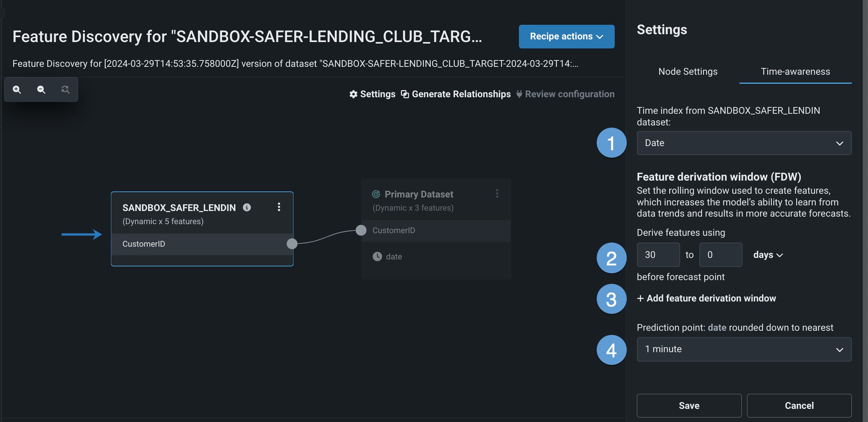
Task: Switch to the Node Settings tab
Action: [x=688, y=71]
